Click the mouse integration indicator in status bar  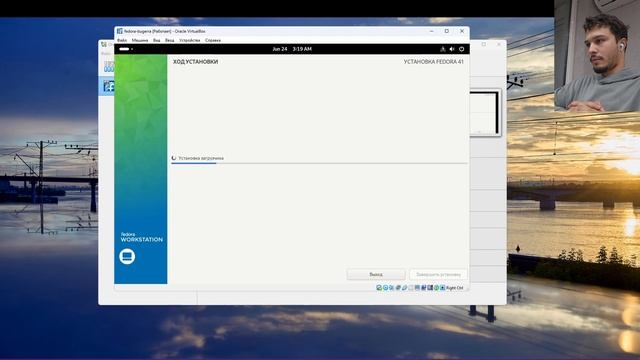[436, 288]
